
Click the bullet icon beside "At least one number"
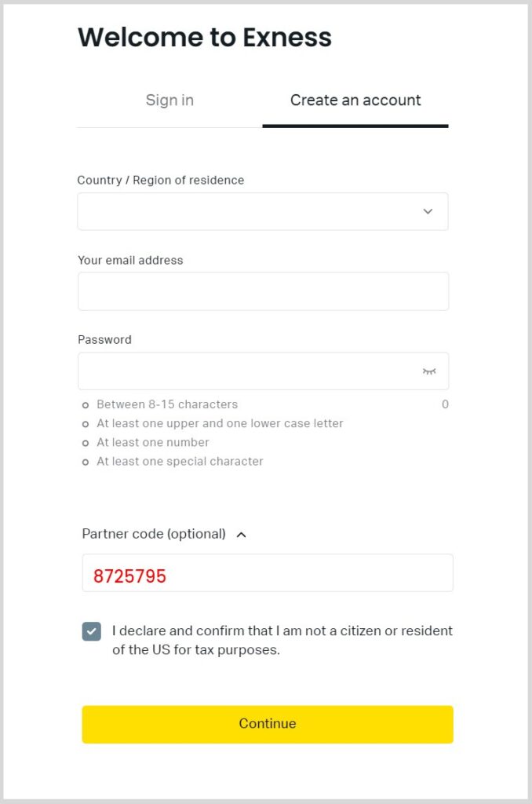(x=86, y=443)
